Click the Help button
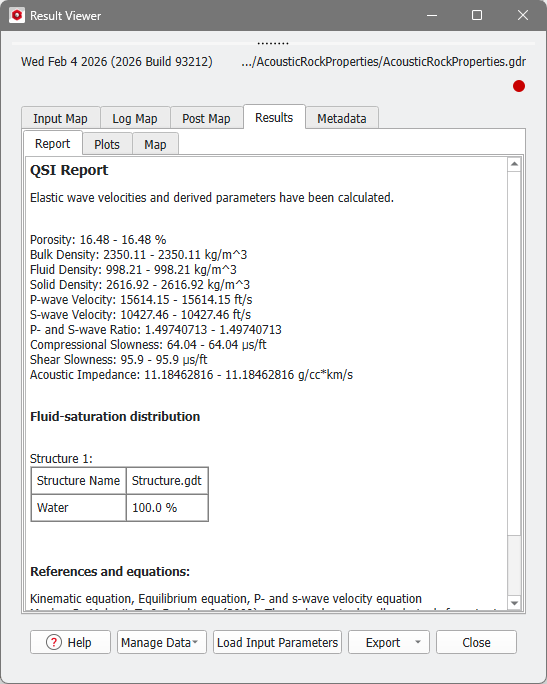The height and width of the screenshot is (684, 547). click(70, 642)
